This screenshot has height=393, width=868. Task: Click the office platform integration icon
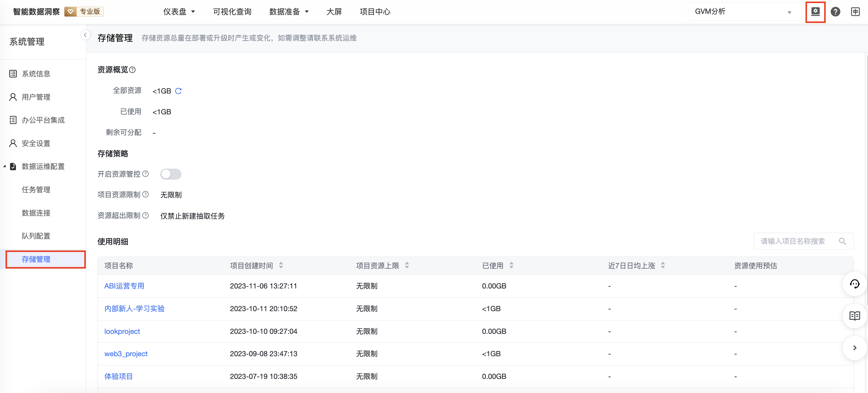coord(13,120)
